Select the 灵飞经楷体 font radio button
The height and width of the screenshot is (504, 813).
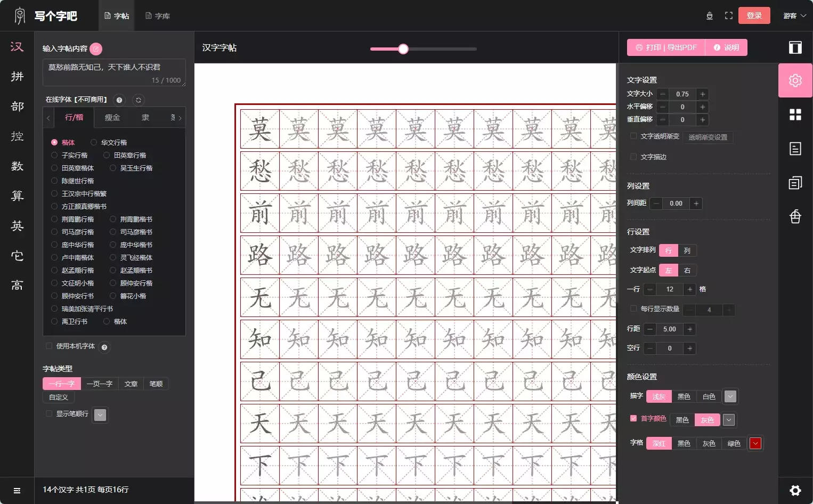(113, 257)
